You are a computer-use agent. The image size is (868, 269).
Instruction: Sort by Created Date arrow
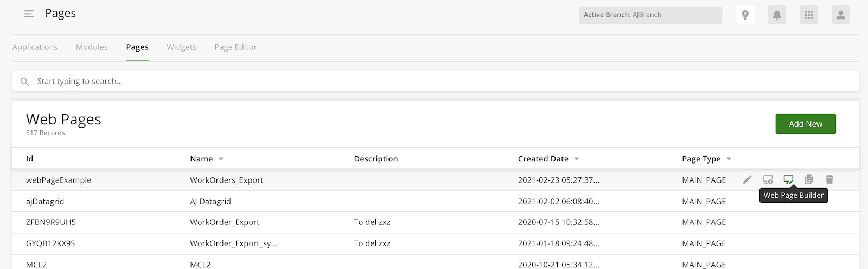[x=576, y=159]
